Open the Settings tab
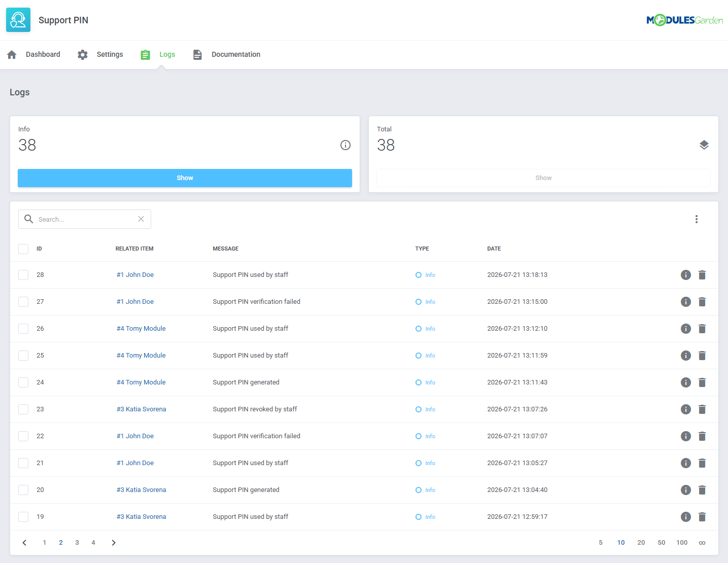The width and height of the screenshot is (728, 563). [x=100, y=55]
